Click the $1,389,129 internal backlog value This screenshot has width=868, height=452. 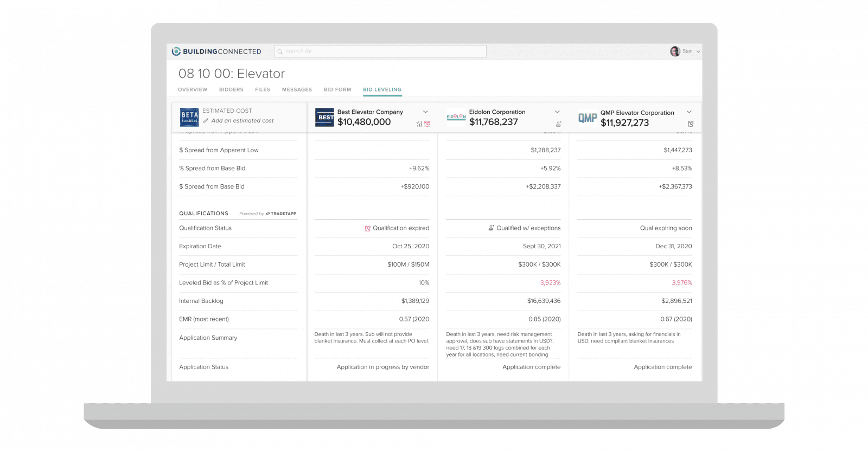[x=415, y=301]
